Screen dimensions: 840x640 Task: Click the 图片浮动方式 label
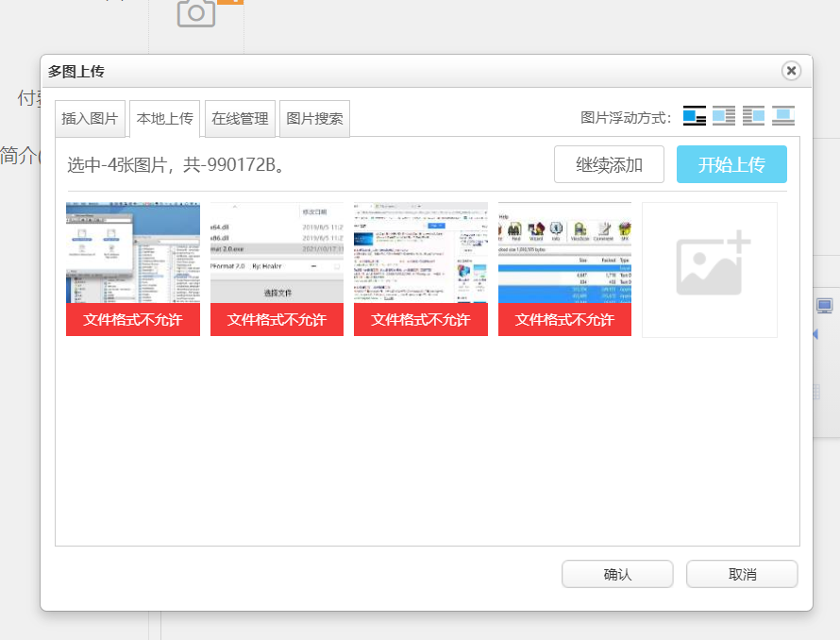coord(626,117)
